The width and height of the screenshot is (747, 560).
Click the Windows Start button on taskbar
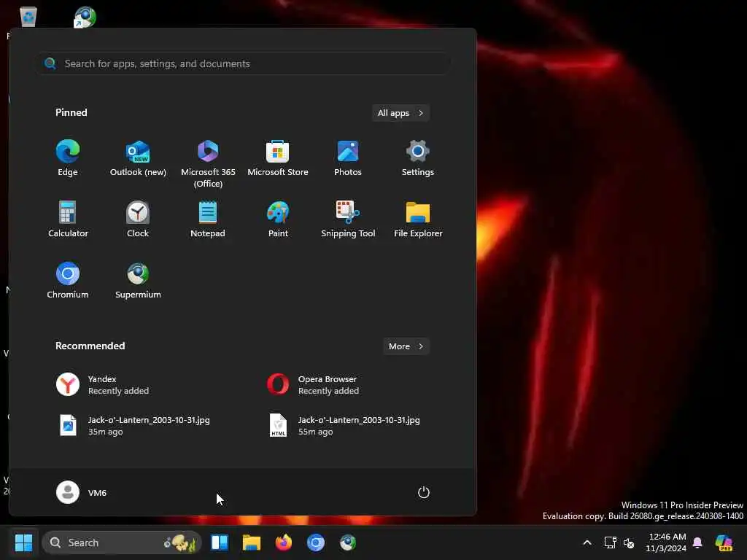(23, 542)
